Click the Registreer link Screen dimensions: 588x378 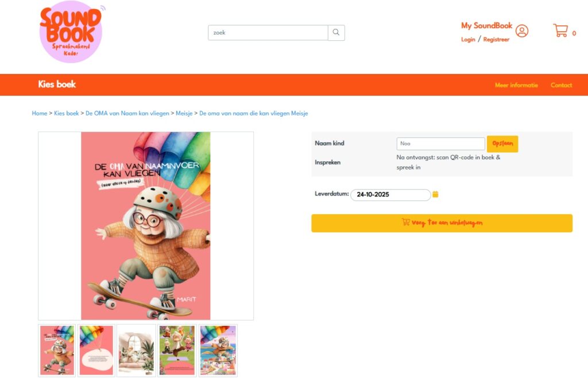(x=496, y=40)
